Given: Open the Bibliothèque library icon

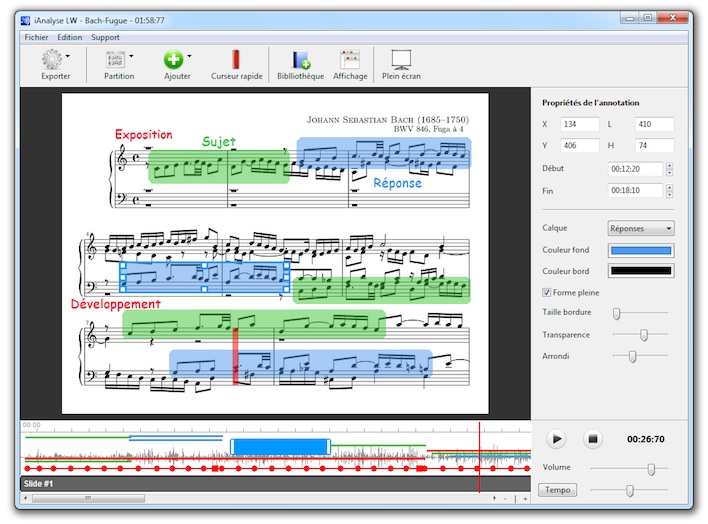Looking at the screenshot, I should point(300,60).
